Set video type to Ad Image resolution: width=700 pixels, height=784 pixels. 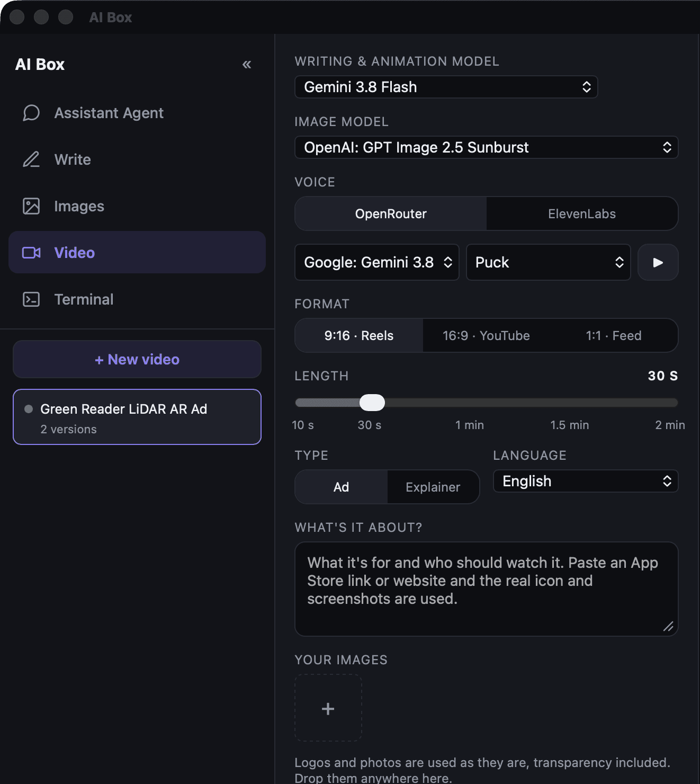point(342,487)
